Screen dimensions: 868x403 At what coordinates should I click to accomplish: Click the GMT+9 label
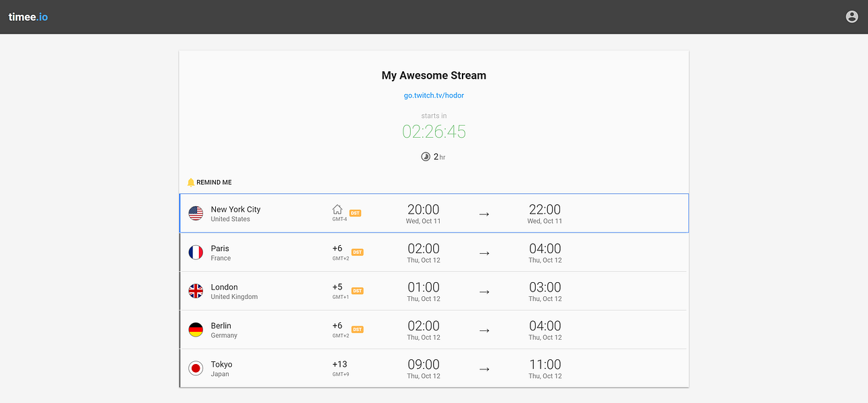pyautogui.click(x=340, y=374)
